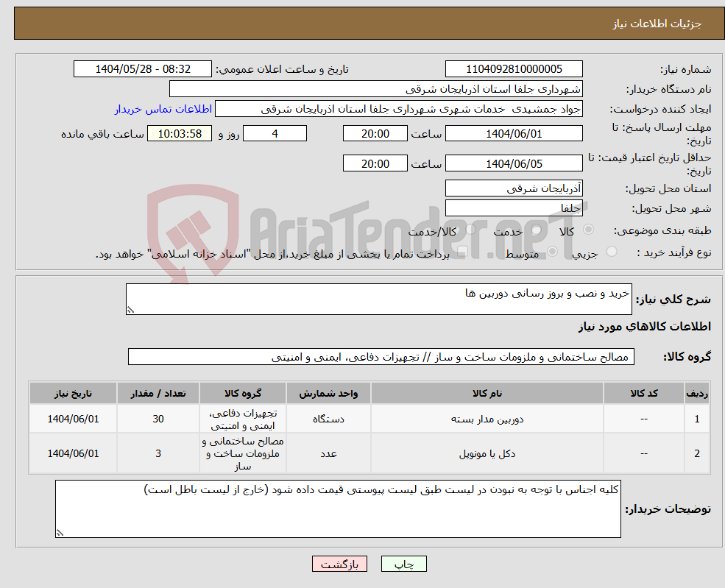Select the کالا radio option

pos(588,228)
